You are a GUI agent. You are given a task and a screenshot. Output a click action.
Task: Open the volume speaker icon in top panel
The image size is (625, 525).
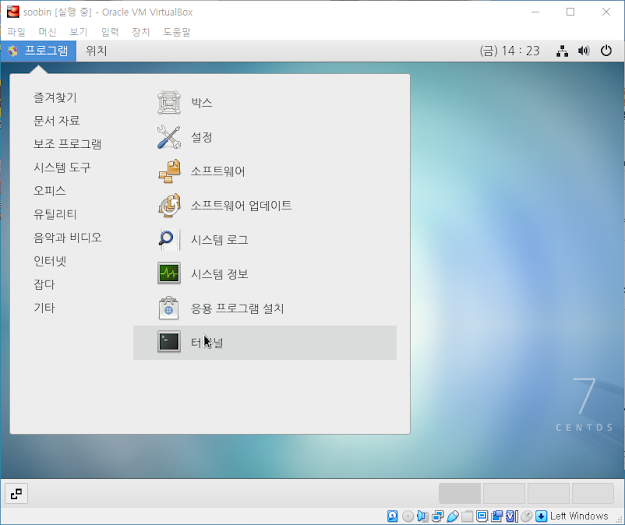[584, 51]
